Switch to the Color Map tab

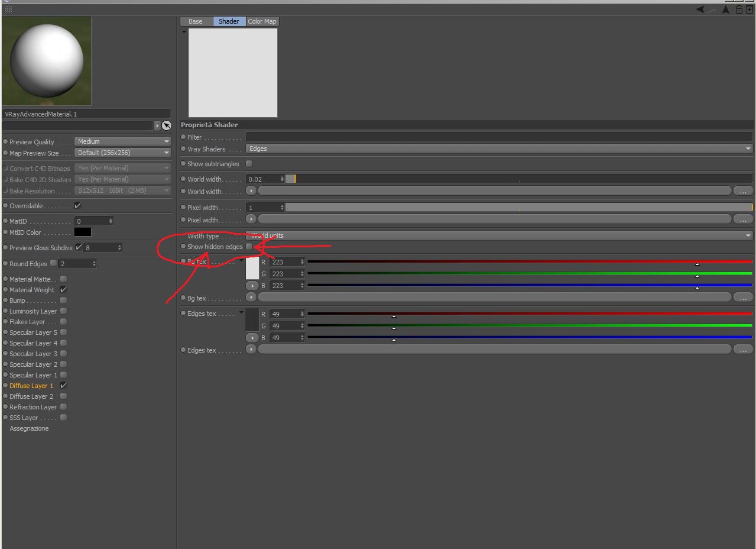click(x=262, y=21)
